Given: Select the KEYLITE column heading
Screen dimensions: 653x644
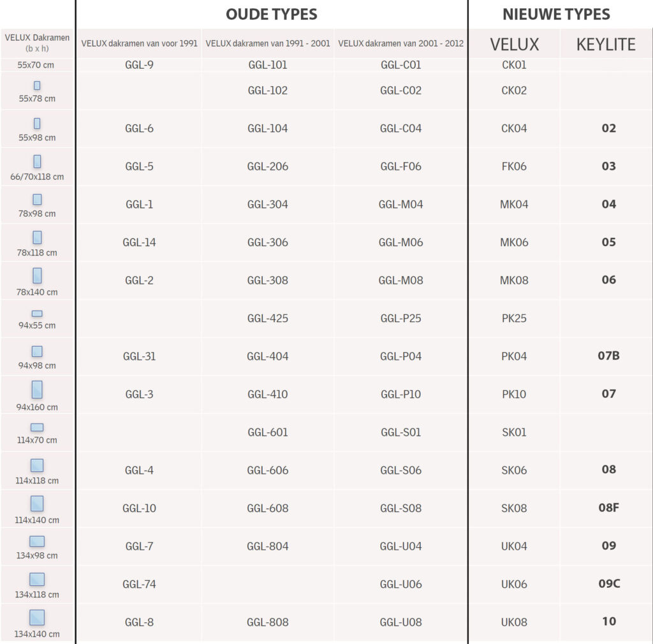Looking at the screenshot, I should [x=606, y=44].
